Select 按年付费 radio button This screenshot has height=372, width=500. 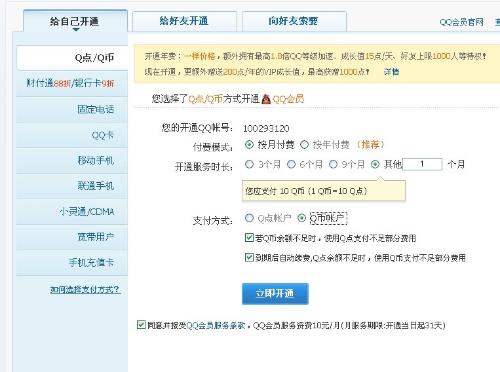[304, 145]
